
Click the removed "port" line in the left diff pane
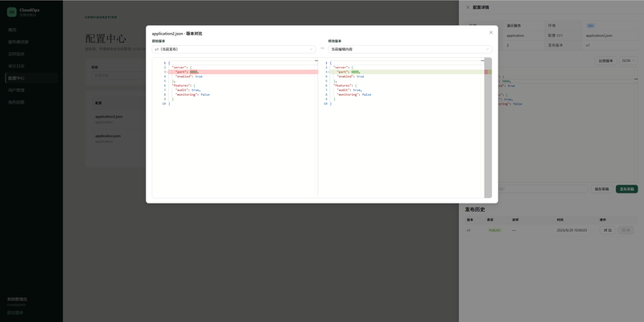(x=243, y=72)
